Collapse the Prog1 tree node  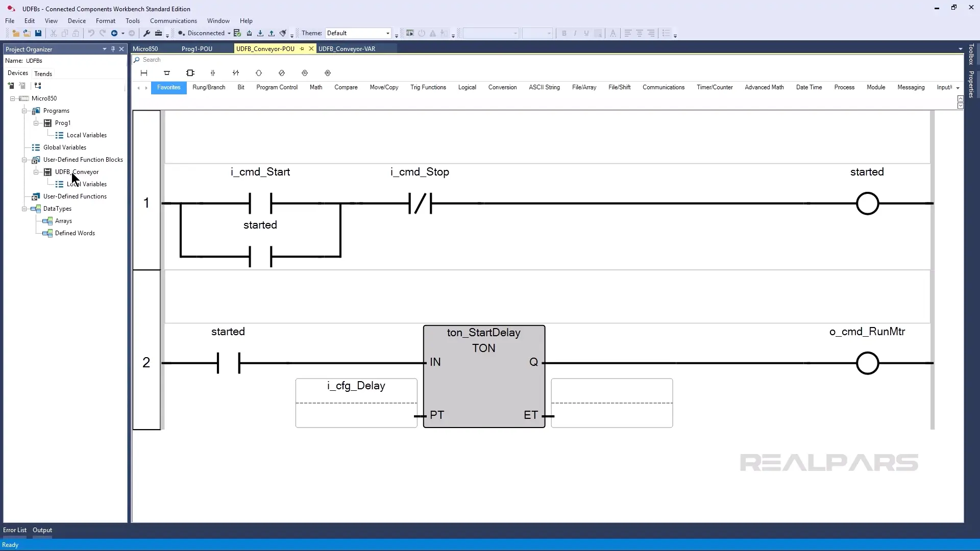tap(36, 123)
